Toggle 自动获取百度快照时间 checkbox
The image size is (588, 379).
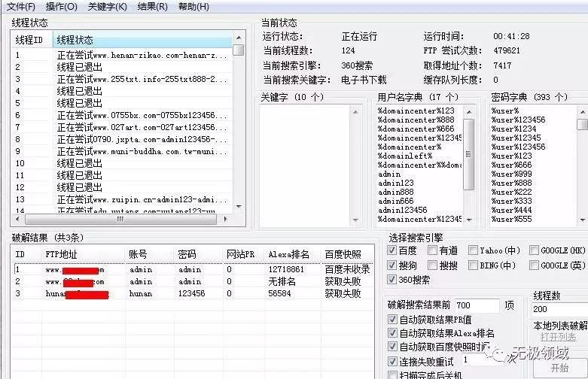[392, 347]
